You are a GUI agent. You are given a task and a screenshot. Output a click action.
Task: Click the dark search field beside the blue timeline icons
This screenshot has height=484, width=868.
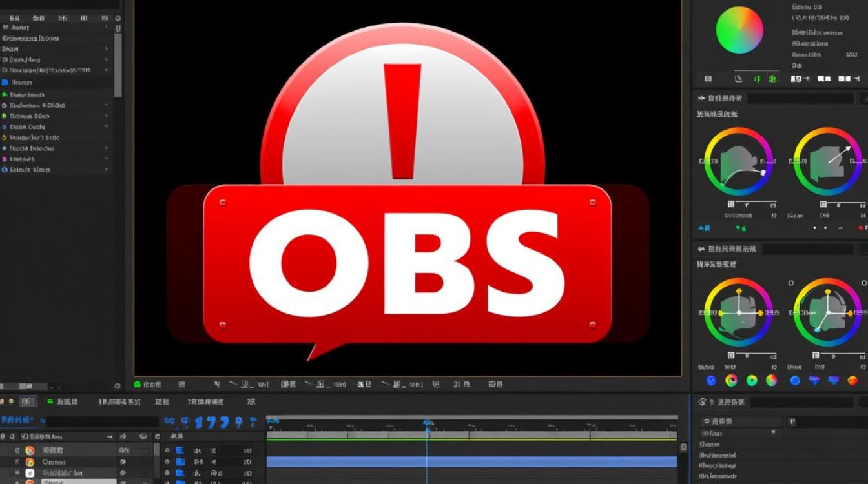102,421
